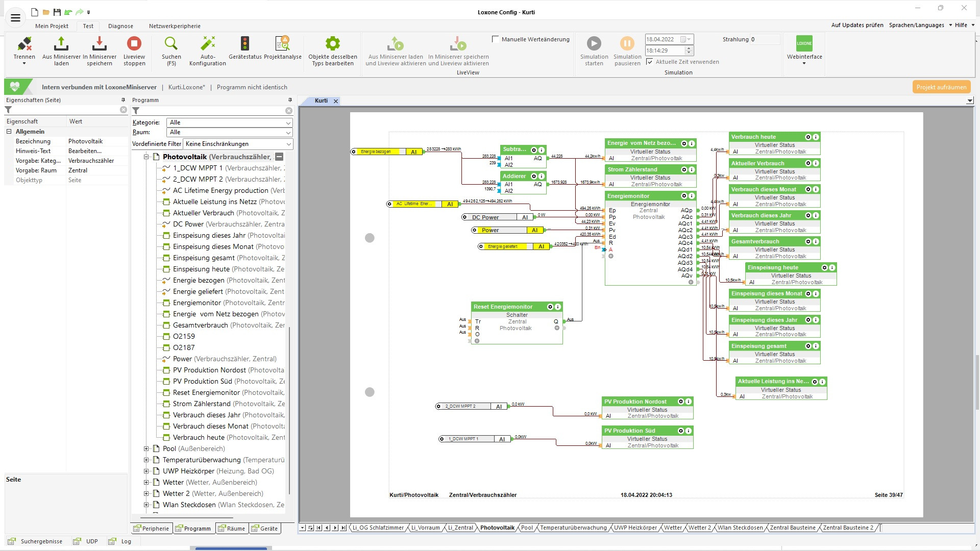Click the Strahlung value input field
980x551 pixels.
pyautogui.click(x=764, y=39)
